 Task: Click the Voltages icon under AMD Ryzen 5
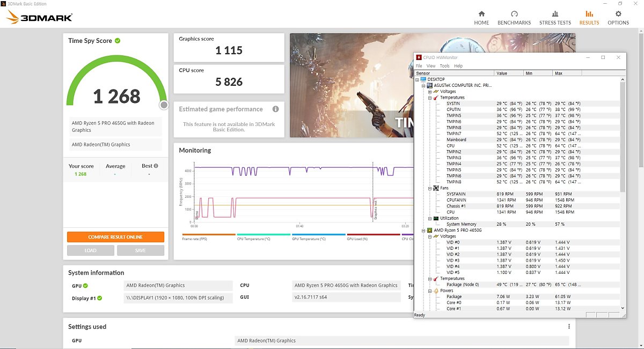(436, 236)
